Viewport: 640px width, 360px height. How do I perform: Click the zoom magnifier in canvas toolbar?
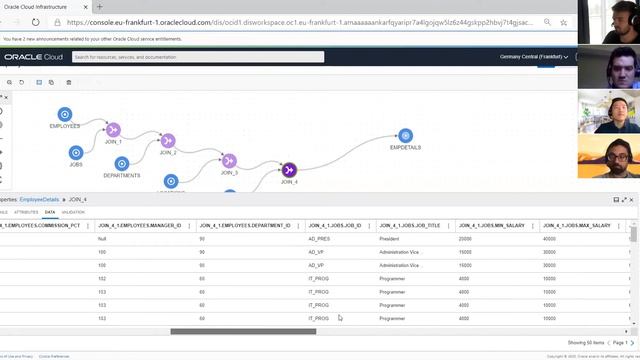(x=9, y=82)
